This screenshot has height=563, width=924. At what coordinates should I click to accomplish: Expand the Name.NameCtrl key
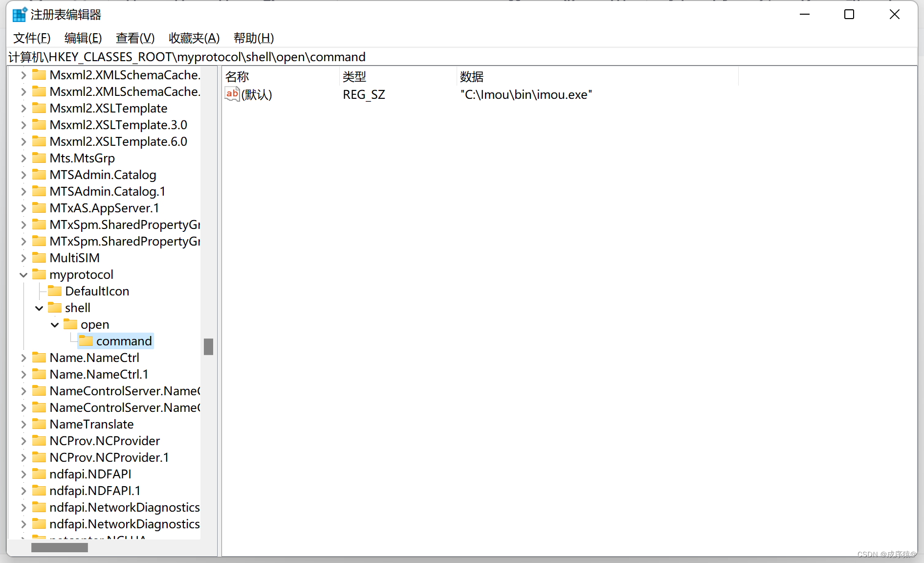pyautogui.click(x=23, y=358)
